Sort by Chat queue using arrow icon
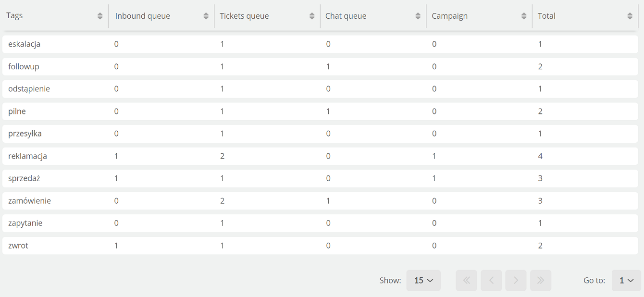 click(x=418, y=16)
